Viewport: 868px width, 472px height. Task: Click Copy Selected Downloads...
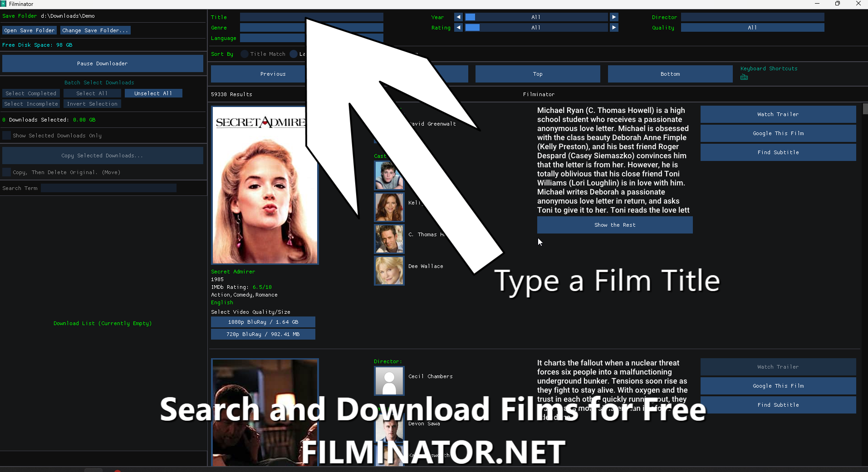point(103,155)
